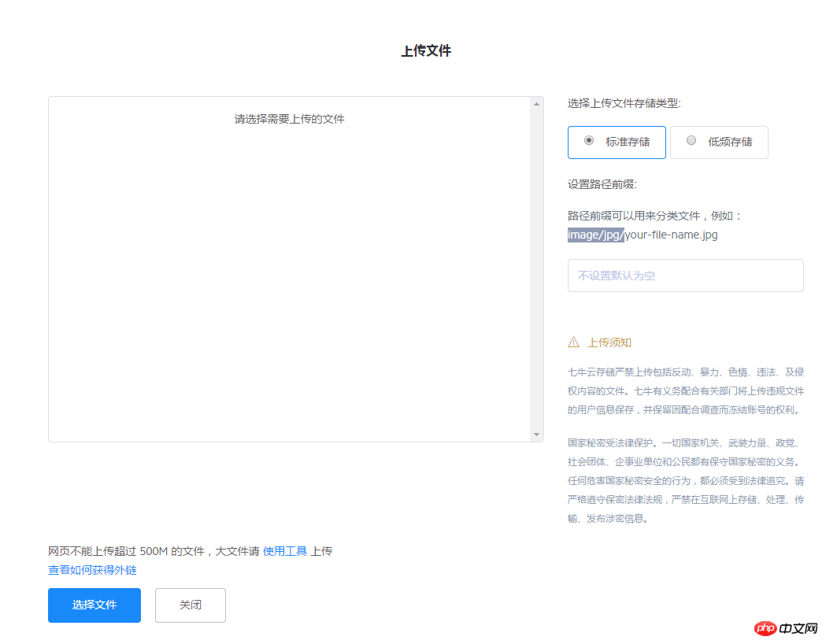Click the 请选择需要上传的文件 placeholder text
826x644 pixels.
pyautogui.click(x=290, y=119)
